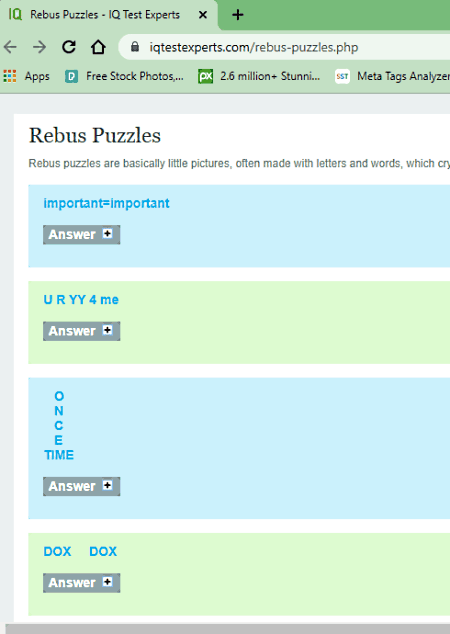Open the 2.6 million+ Stunning bookmark

(x=259, y=76)
